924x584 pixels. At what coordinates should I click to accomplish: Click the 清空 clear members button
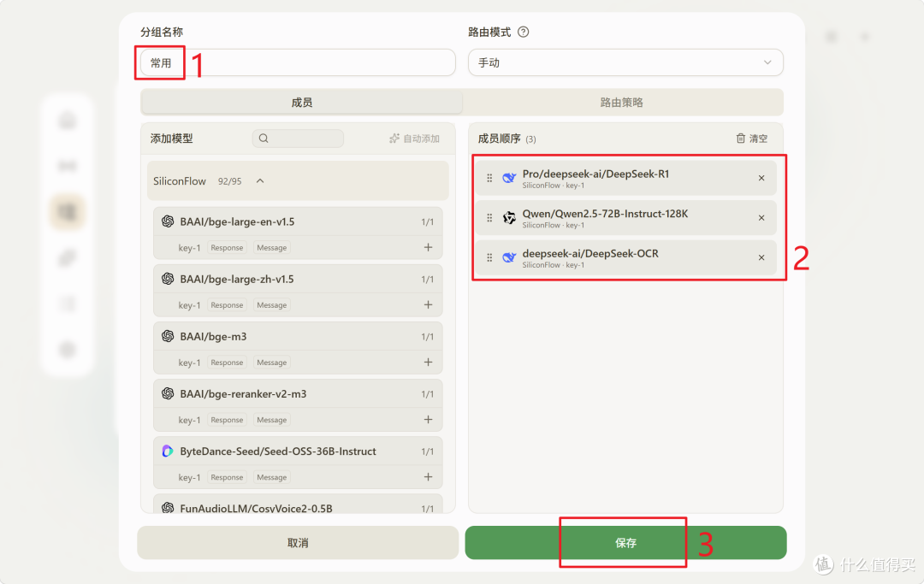point(752,139)
